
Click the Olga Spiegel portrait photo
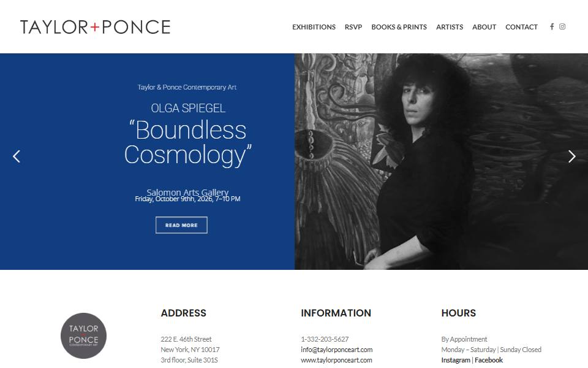pyautogui.click(x=442, y=161)
